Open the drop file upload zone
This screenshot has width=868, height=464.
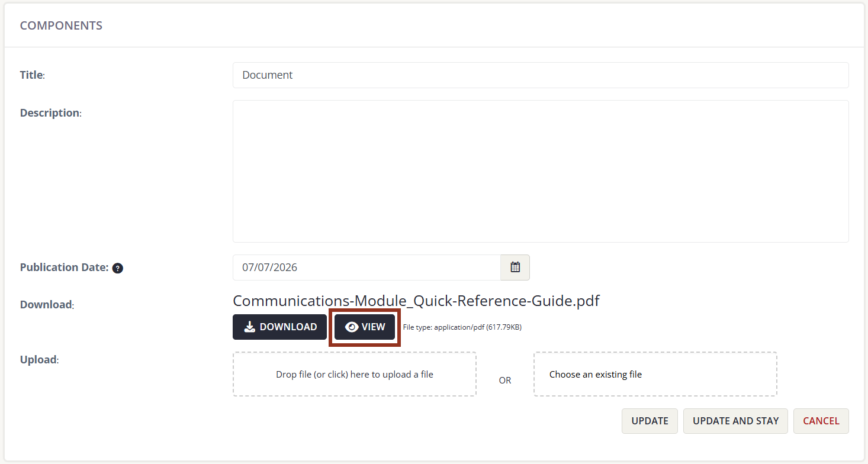[355, 374]
